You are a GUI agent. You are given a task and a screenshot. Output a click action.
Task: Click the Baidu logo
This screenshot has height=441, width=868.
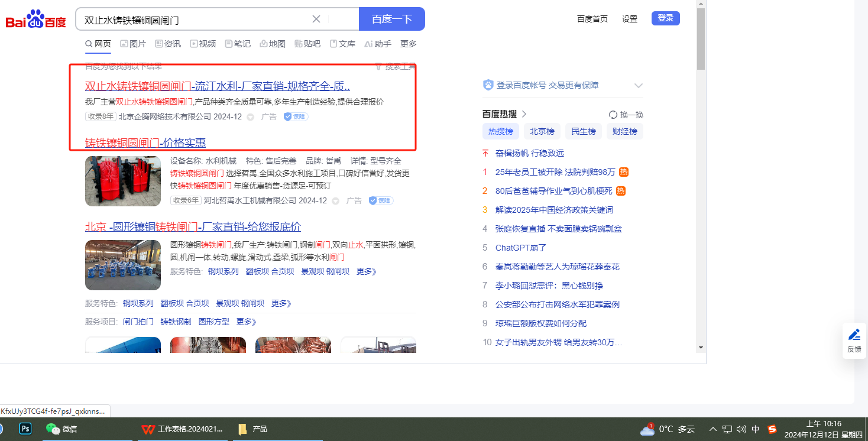[x=36, y=20]
